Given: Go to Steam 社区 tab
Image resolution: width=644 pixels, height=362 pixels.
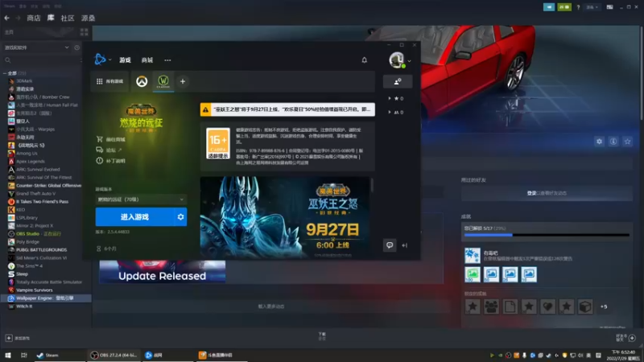Looking at the screenshot, I should coord(68,18).
